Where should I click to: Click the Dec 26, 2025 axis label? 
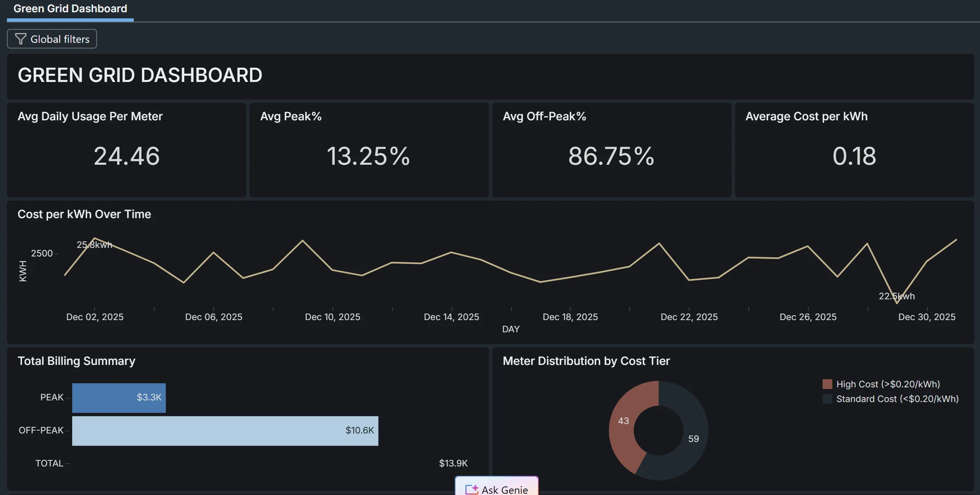(x=808, y=317)
